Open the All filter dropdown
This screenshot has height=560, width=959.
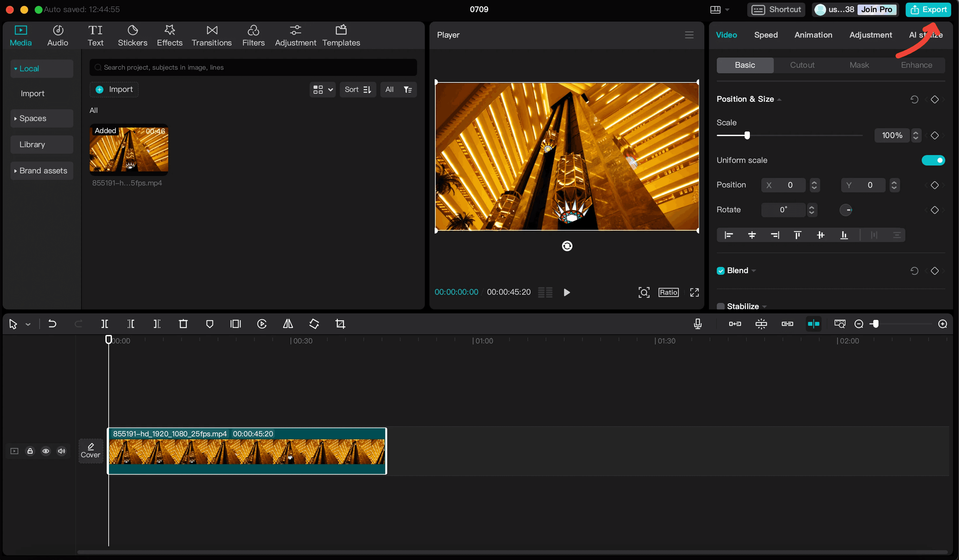pos(398,89)
